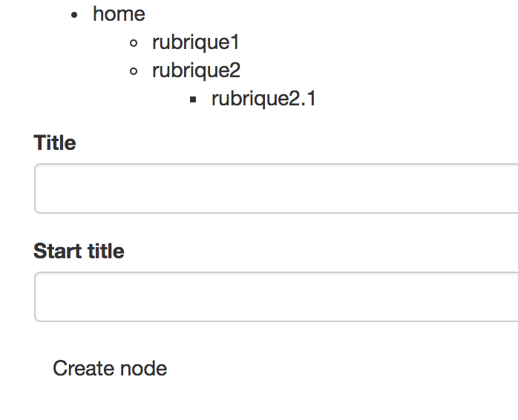Submit the form with Create node

(x=110, y=368)
